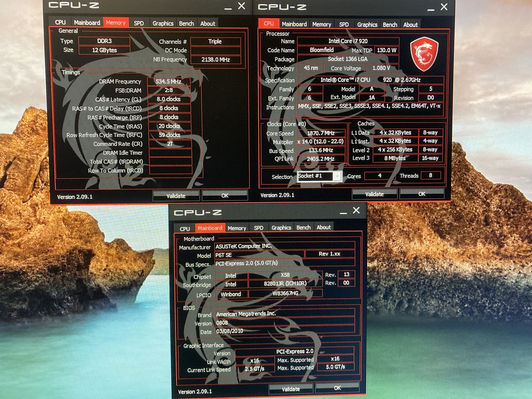Screen dimensions: 532x399
Task: Click the technology value "45 nm"
Action: [x=311, y=68]
